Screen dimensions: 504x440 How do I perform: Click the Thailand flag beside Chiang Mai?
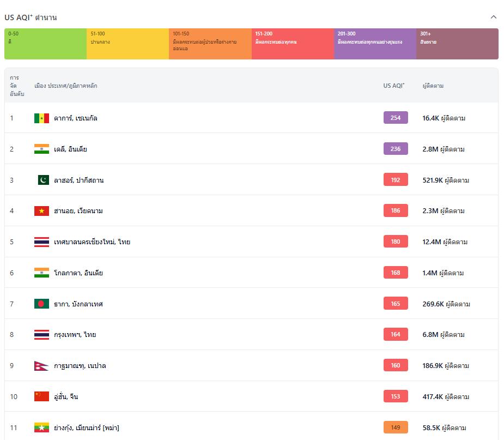click(41, 242)
